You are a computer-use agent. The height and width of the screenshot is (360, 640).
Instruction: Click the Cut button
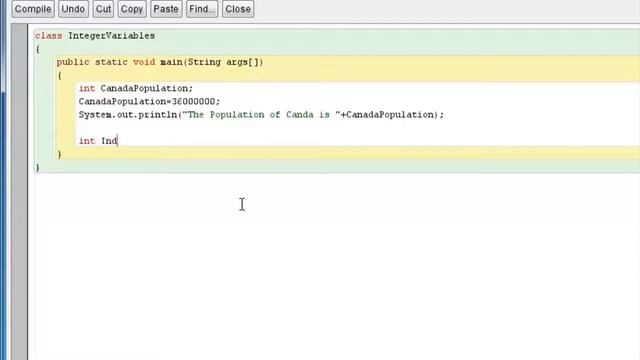[x=103, y=9]
